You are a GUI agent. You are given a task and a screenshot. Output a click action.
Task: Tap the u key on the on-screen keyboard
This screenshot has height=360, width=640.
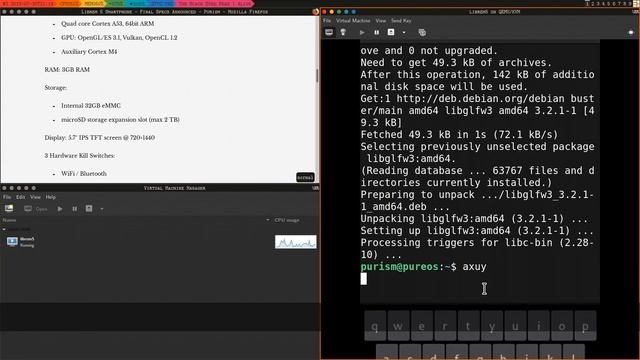coord(516,326)
